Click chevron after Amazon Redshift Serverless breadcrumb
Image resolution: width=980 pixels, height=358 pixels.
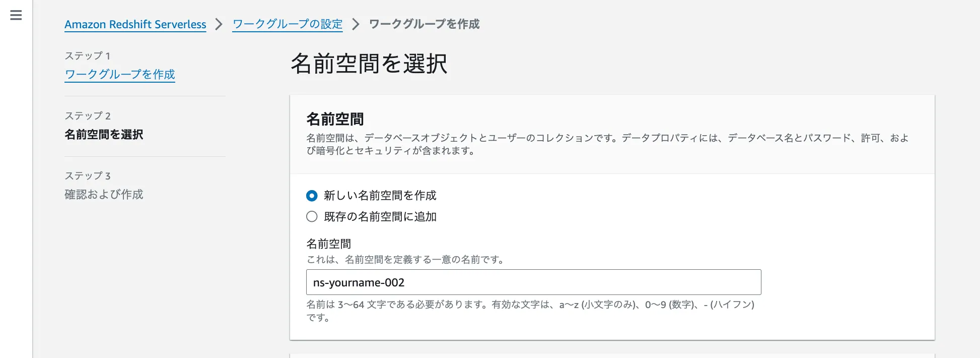coord(219,24)
